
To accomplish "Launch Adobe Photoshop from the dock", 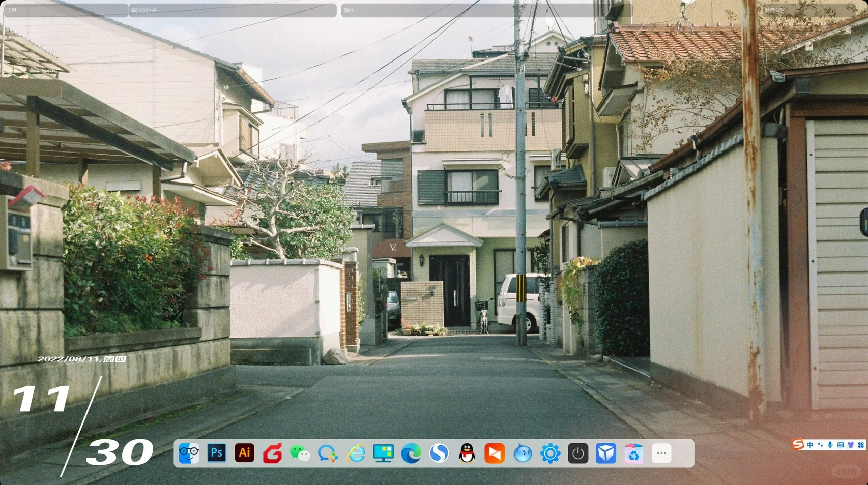I will [217, 453].
